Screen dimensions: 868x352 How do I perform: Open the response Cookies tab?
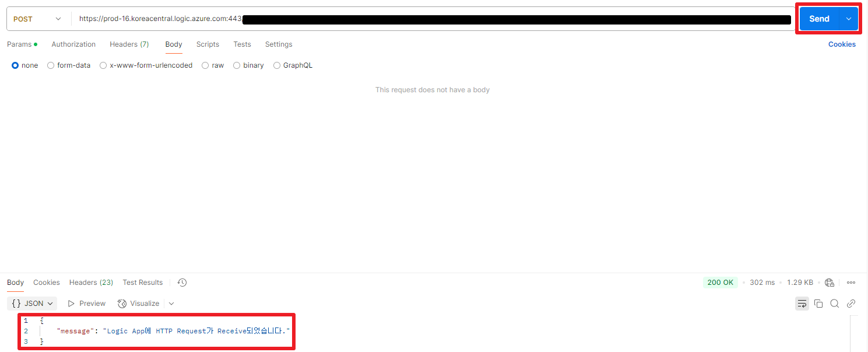[x=47, y=283]
